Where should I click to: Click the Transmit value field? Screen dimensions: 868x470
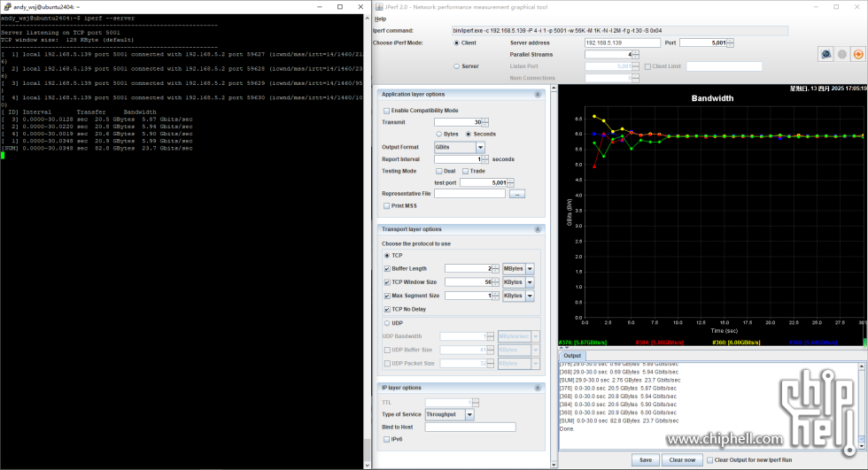pos(458,122)
